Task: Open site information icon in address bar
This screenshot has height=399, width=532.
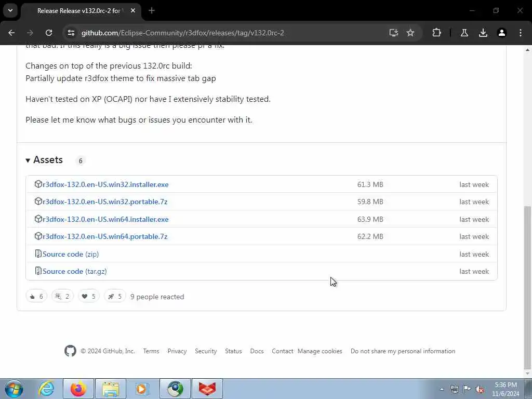Action: point(71,33)
